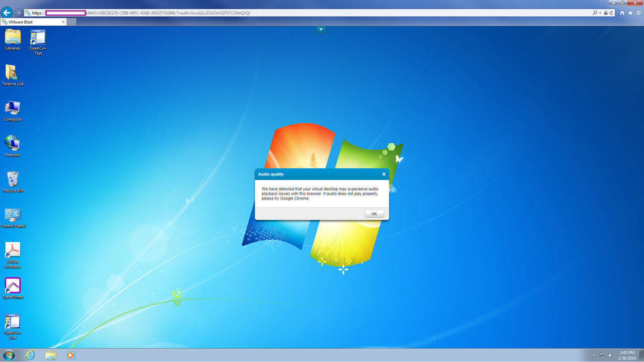Select the Recycle Bin icon
Screen dimensions: 644x362
click(13, 182)
